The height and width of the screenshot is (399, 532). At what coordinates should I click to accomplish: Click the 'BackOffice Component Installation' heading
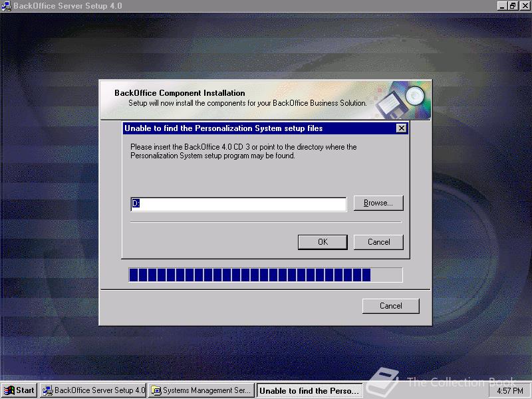coord(180,93)
